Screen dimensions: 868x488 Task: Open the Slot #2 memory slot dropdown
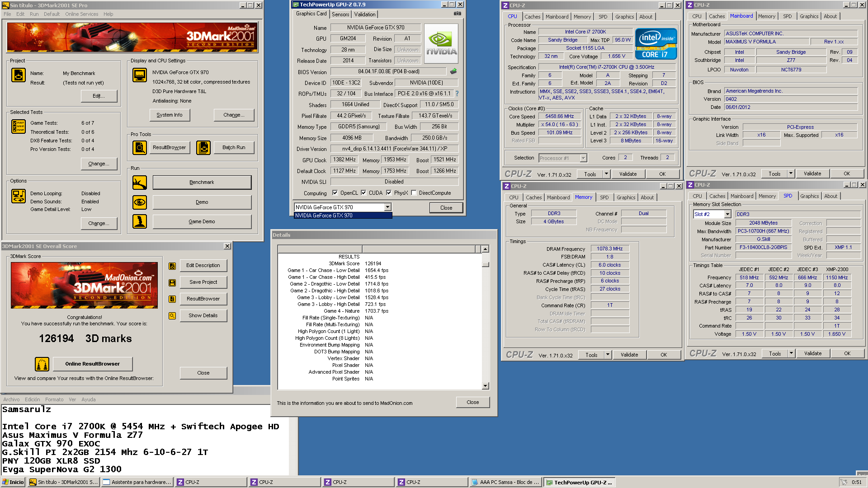click(x=728, y=214)
